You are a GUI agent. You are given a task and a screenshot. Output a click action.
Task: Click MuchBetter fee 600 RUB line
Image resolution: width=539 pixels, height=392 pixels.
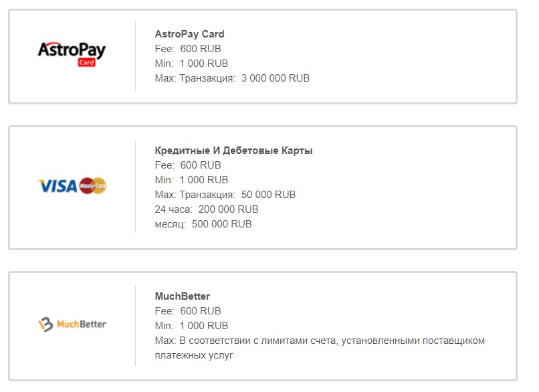click(188, 311)
